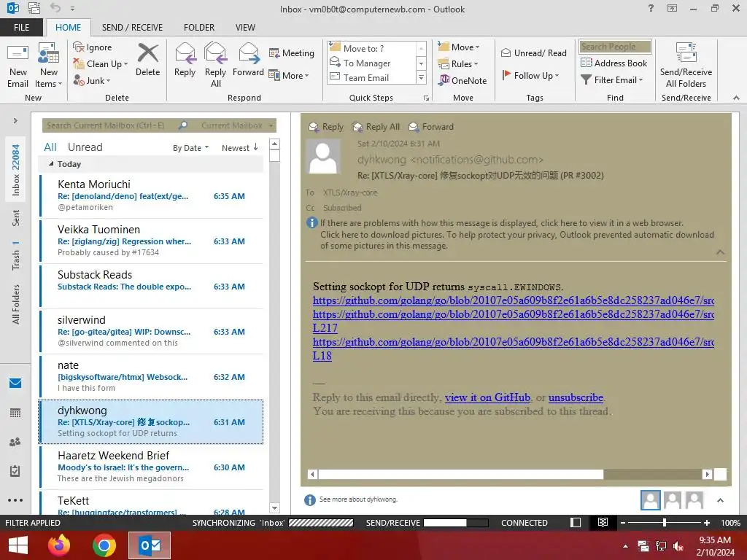
Task: Expand the folder pane
Action: click(15, 121)
